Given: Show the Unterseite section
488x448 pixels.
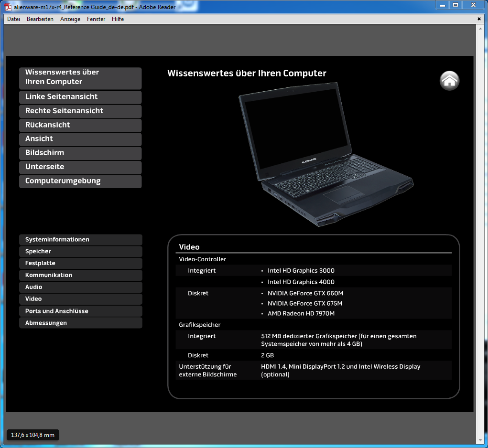Looking at the screenshot, I should pos(80,167).
